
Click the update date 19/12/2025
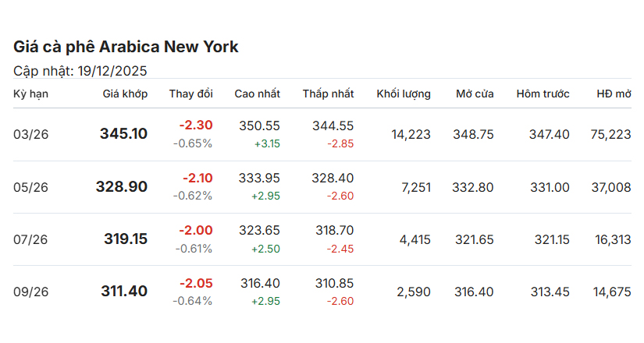point(112,71)
